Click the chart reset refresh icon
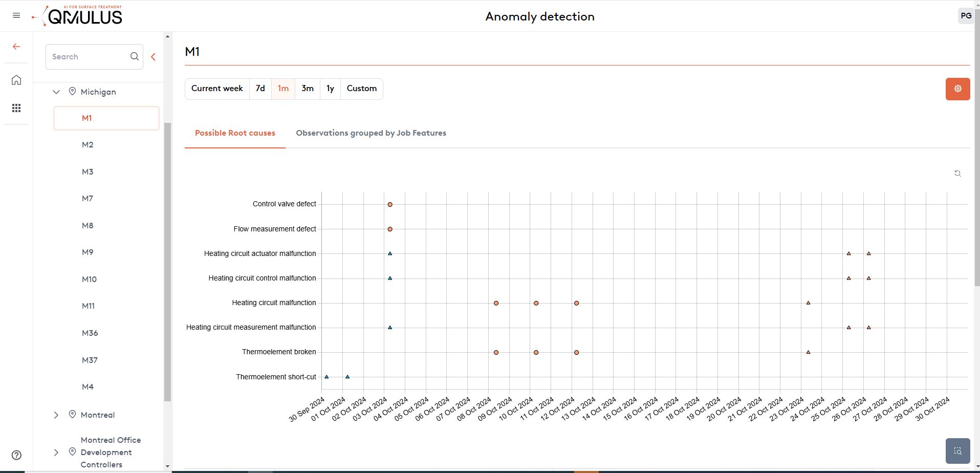Image resolution: width=980 pixels, height=473 pixels. pos(957,174)
